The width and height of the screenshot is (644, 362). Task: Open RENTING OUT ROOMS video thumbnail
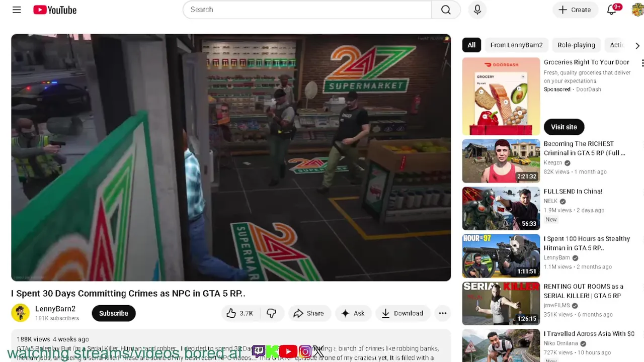point(501,303)
